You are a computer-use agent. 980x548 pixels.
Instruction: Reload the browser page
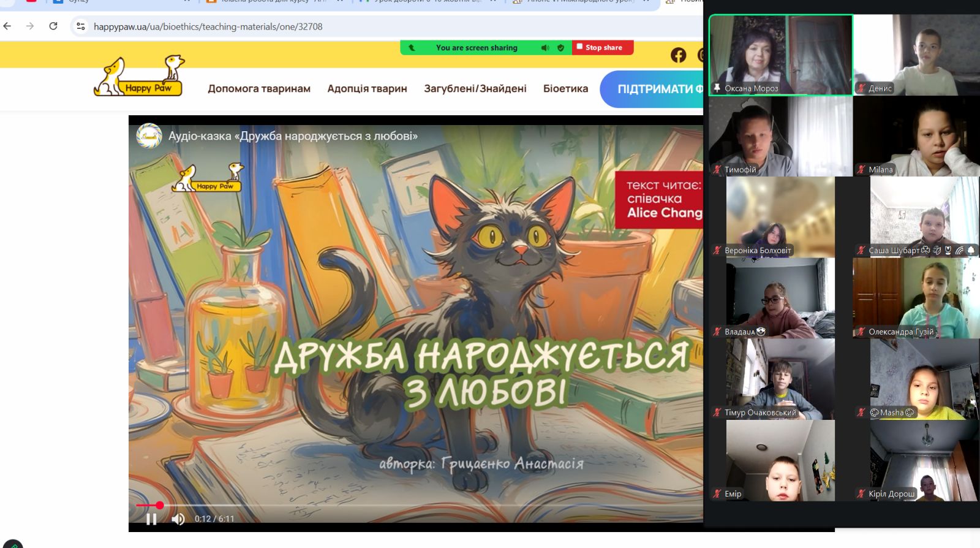point(53,26)
